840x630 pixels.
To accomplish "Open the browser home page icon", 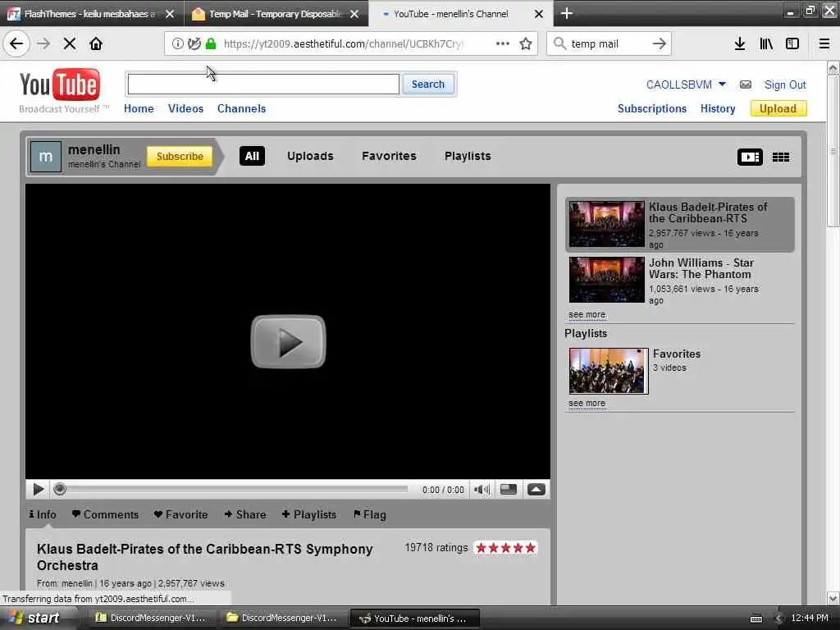I will coord(96,43).
